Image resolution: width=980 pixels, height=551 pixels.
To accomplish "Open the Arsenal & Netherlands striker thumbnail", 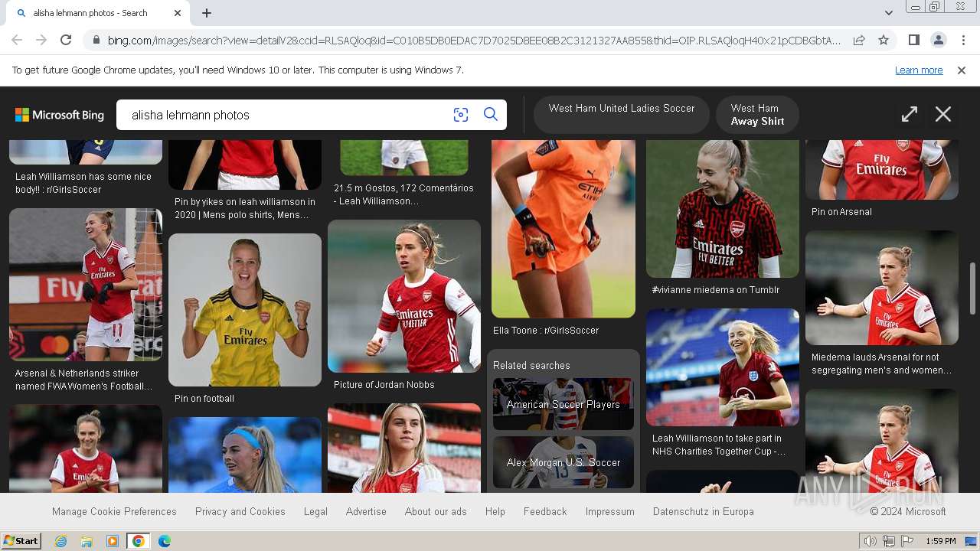I will click(x=86, y=285).
